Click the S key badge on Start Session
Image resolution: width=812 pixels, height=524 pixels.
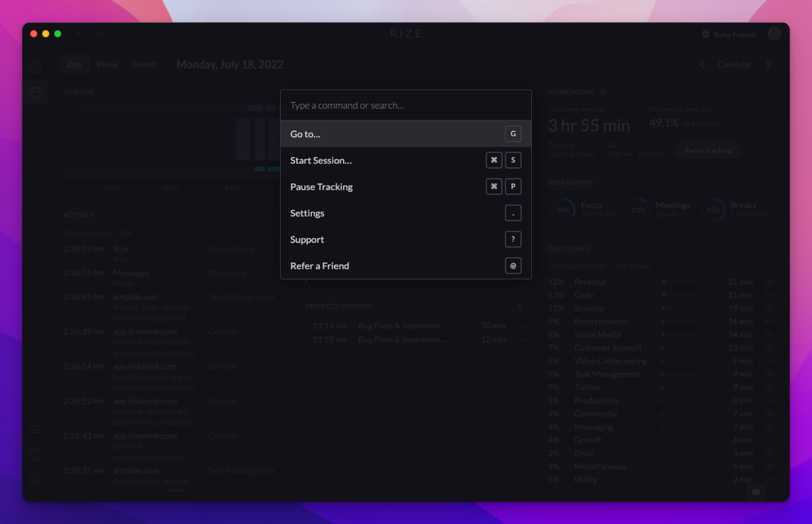click(x=513, y=160)
